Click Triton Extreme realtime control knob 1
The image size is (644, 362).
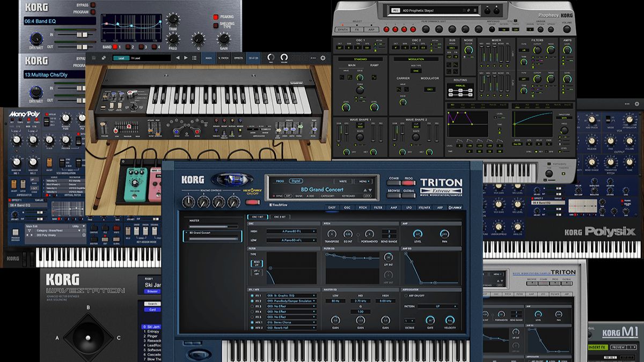pos(189,202)
